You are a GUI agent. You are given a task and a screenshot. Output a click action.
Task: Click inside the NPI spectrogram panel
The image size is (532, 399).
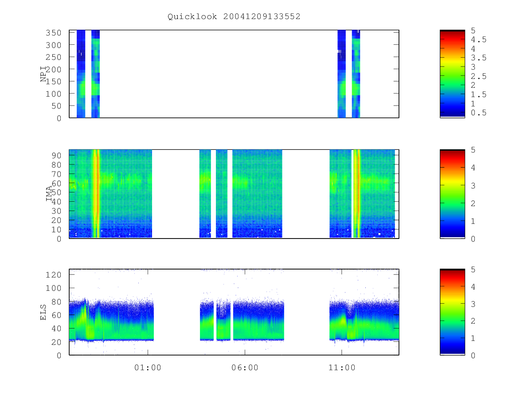point(234,74)
